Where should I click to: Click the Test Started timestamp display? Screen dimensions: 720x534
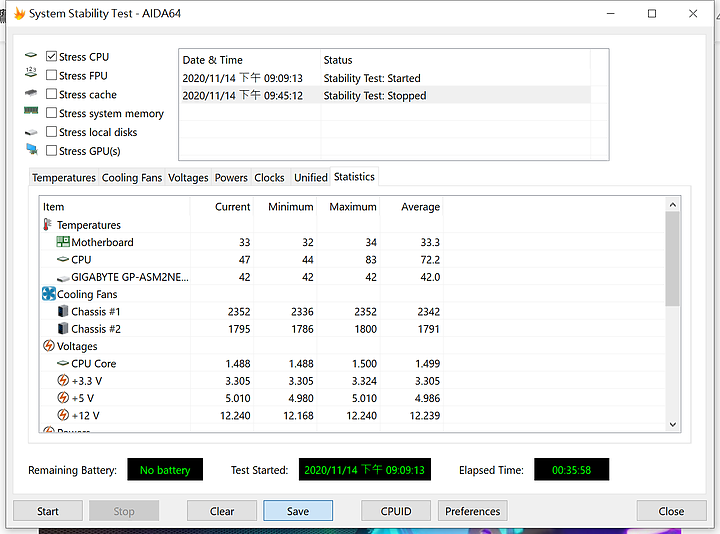coord(365,470)
